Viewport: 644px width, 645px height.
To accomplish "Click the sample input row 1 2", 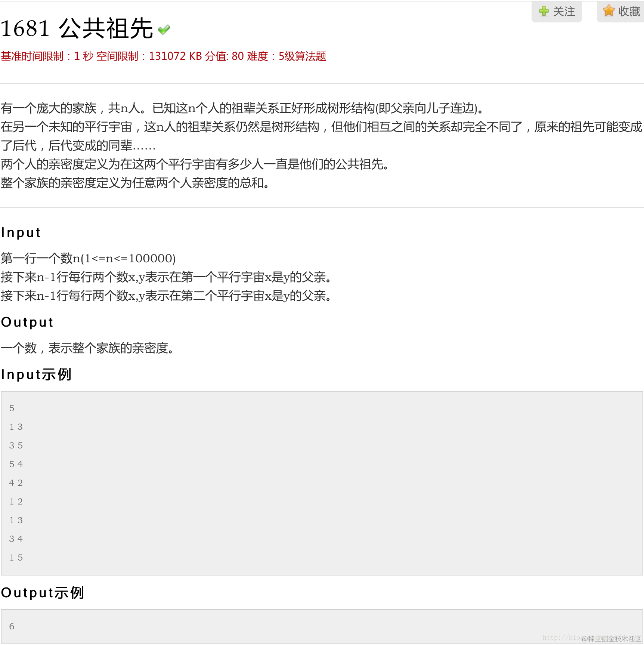I will (16, 502).
